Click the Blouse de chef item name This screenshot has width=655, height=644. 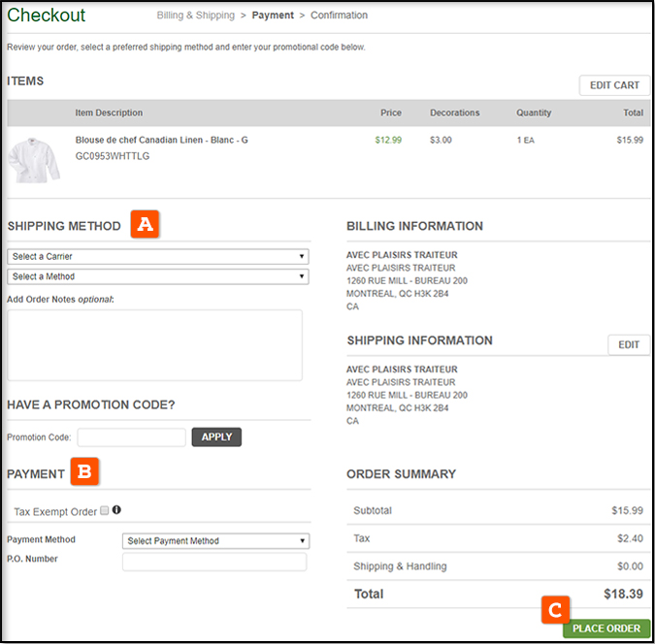click(161, 140)
